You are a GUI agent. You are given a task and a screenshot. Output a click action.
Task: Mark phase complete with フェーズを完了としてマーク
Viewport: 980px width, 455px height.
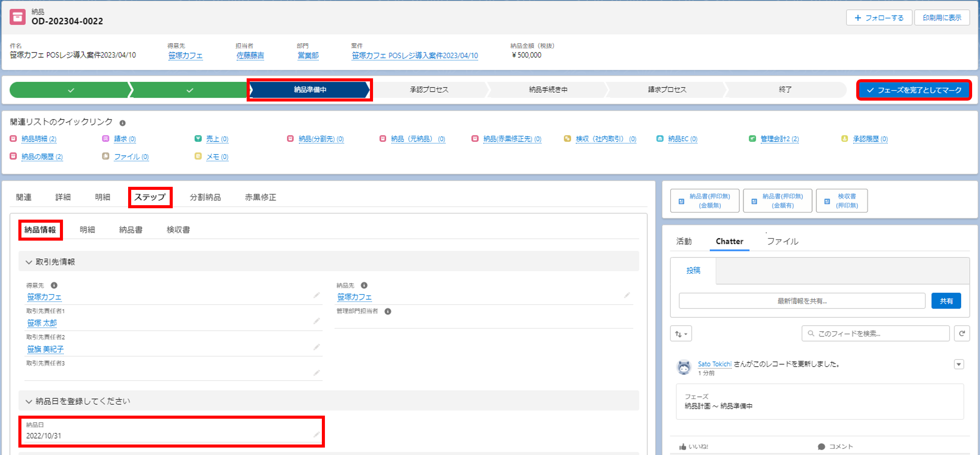pos(914,90)
